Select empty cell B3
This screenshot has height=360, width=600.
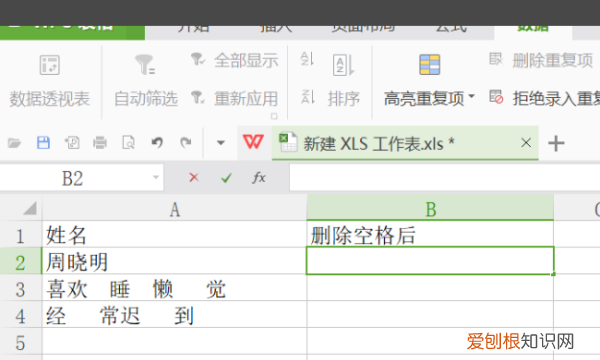[430, 288]
